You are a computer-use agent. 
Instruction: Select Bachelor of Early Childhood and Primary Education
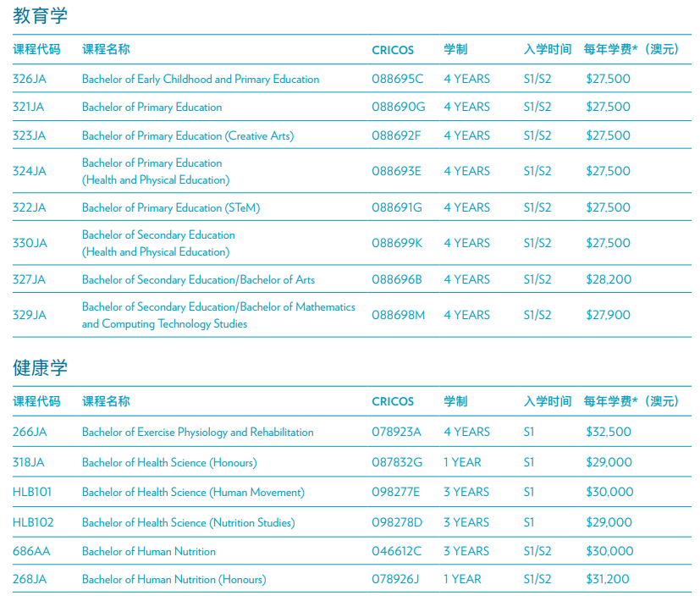tap(201, 79)
